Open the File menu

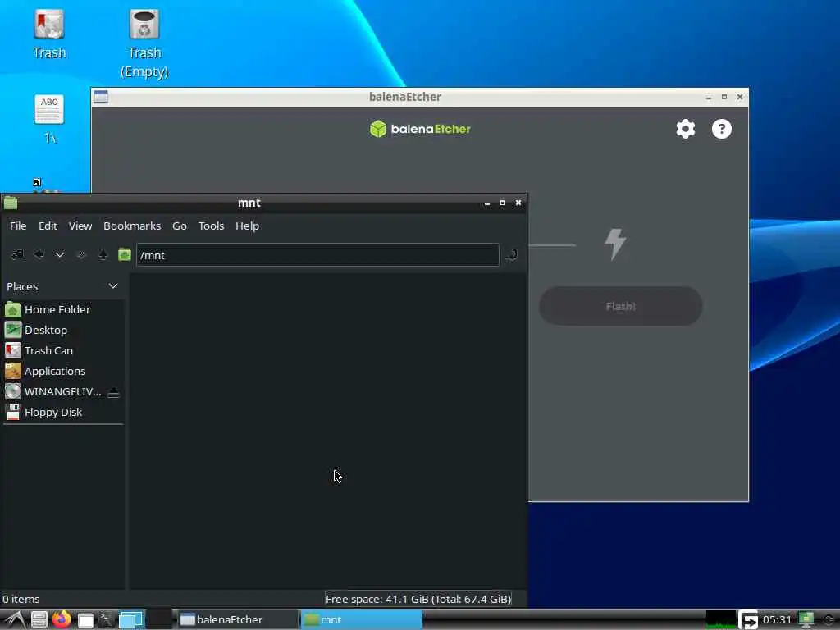18,226
